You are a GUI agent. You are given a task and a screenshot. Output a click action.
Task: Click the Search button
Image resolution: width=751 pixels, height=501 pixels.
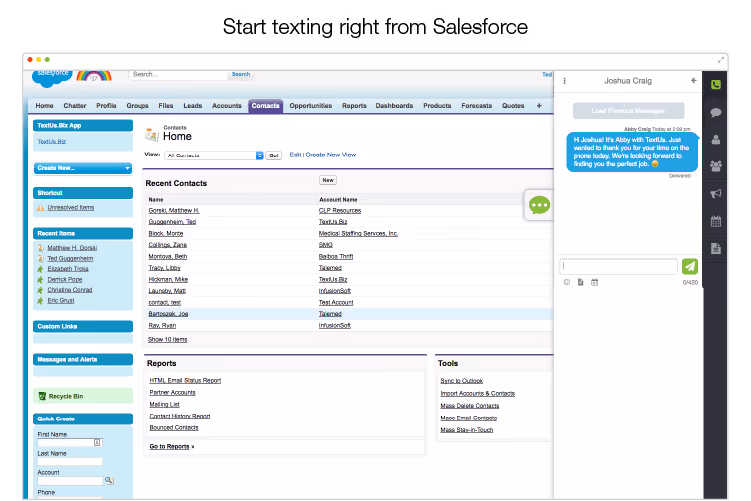click(x=241, y=74)
